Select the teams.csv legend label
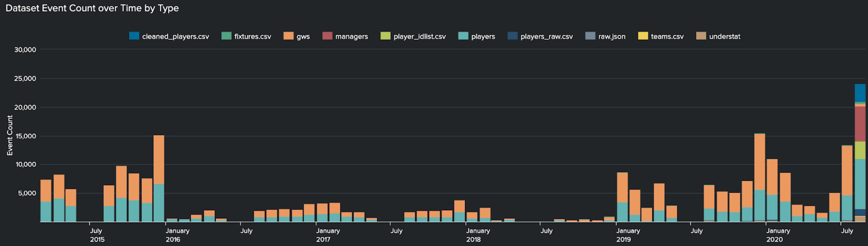Image resolution: width=868 pixels, height=246 pixels. [667, 36]
